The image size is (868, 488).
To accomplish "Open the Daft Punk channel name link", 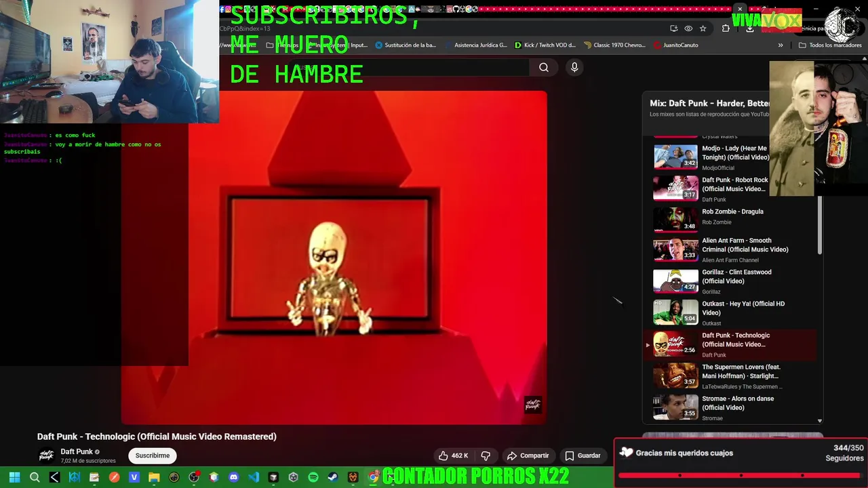I will point(77,451).
